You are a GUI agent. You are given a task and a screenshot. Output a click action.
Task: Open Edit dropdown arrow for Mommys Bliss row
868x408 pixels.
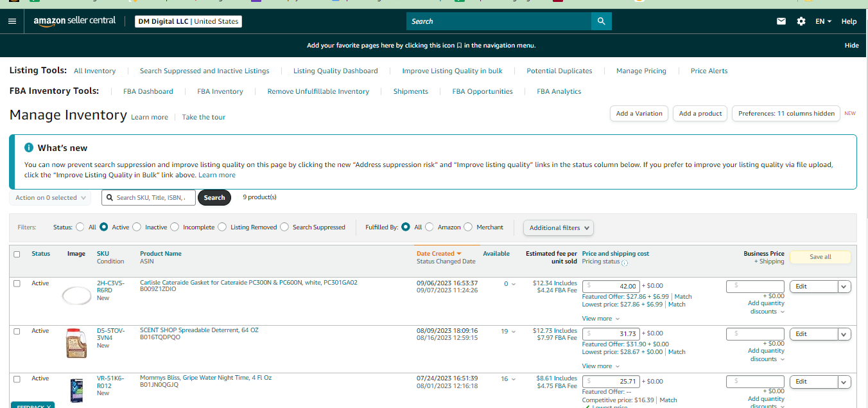(x=844, y=382)
